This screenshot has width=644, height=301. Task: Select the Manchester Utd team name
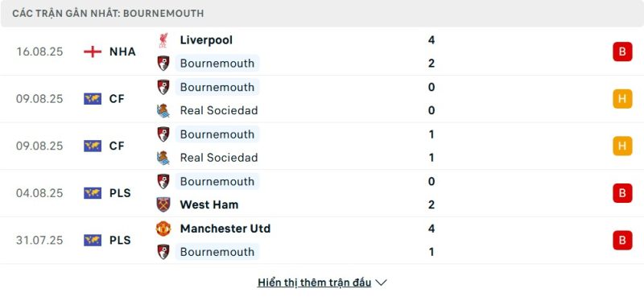(x=225, y=229)
